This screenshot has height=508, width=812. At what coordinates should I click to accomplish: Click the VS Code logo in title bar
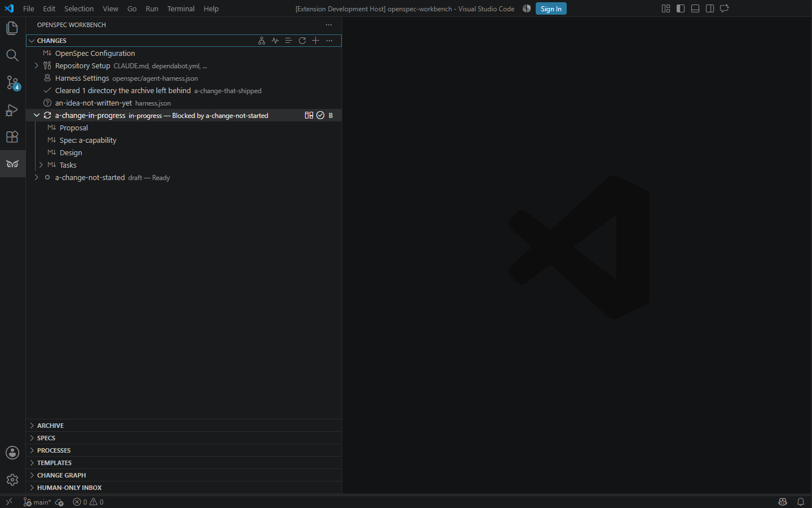click(x=9, y=8)
